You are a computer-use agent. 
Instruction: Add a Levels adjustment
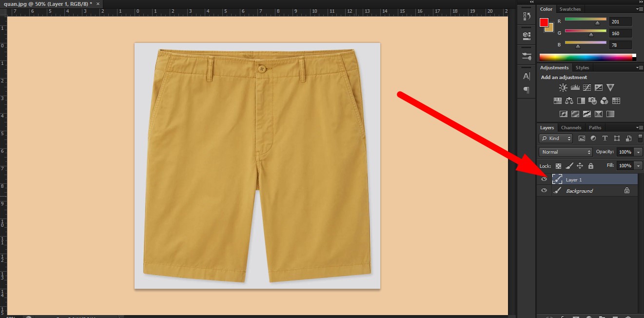coord(575,87)
